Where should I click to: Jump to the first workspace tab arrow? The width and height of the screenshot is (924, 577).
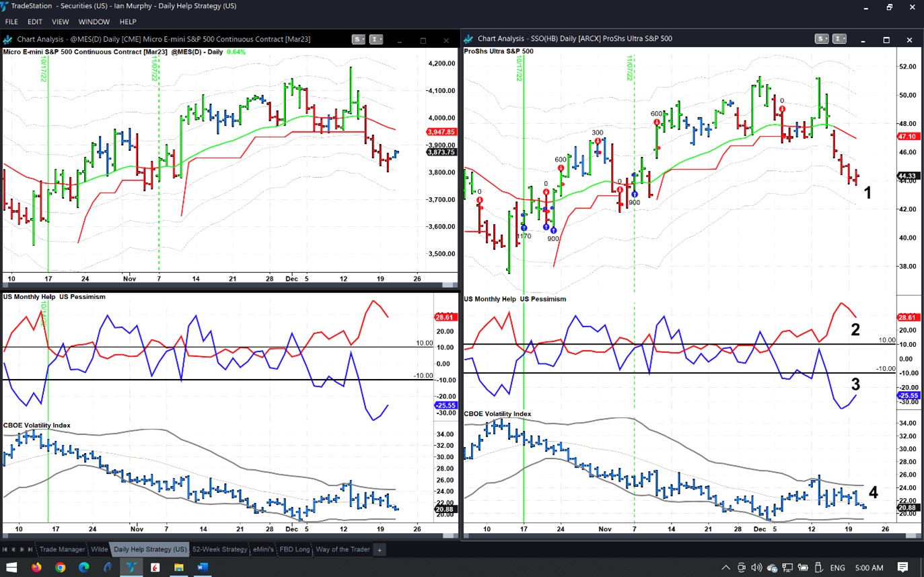coord(5,549)
